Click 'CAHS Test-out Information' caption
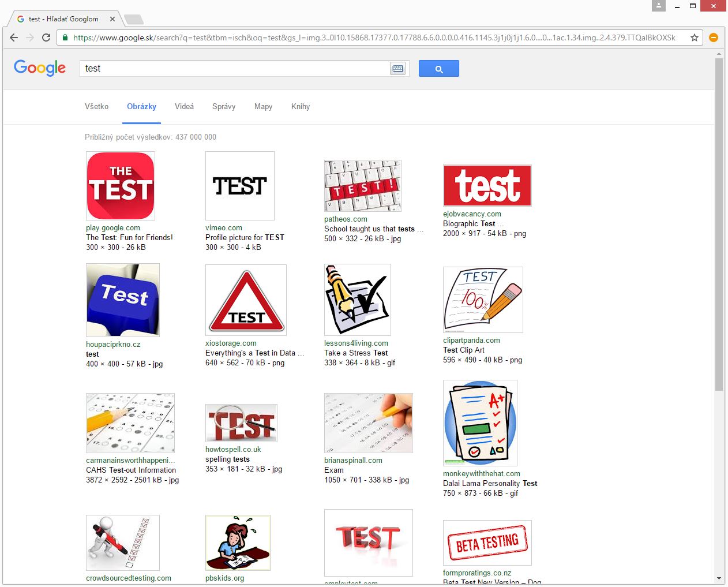The image size is (728, 587). pos(131,470)
